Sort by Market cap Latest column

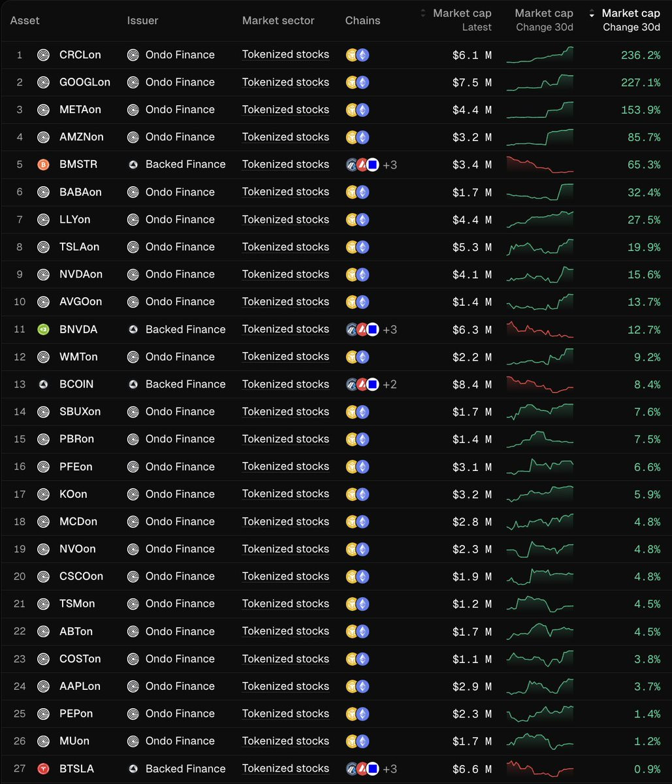[457, 20]
